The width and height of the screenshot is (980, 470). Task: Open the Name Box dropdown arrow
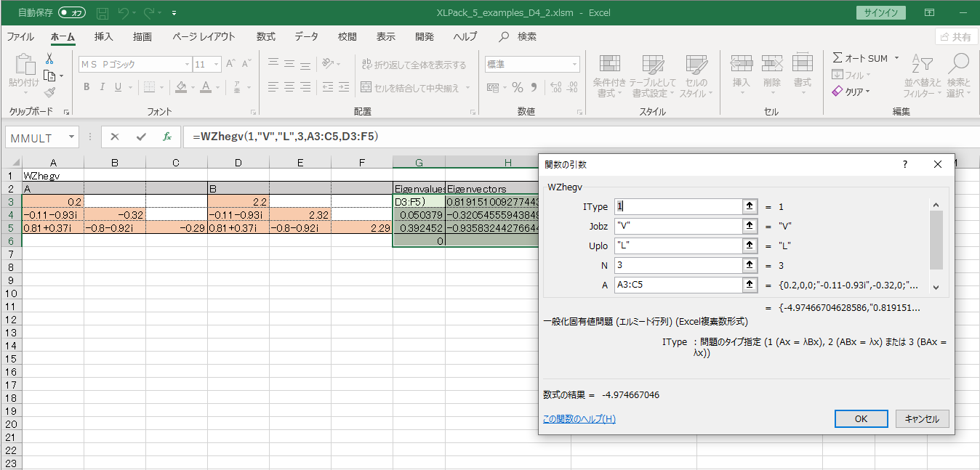[71, 137]
